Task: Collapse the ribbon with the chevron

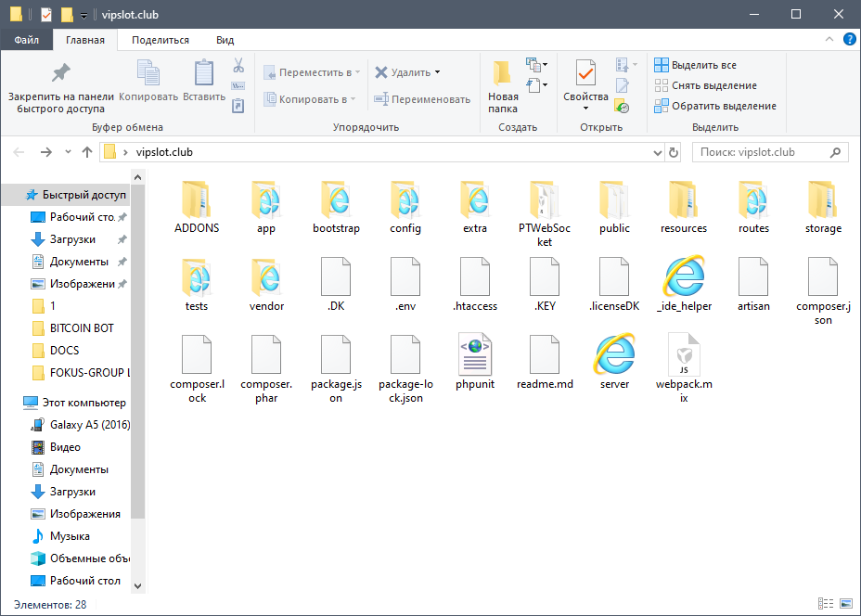Action: coord(829,40)
